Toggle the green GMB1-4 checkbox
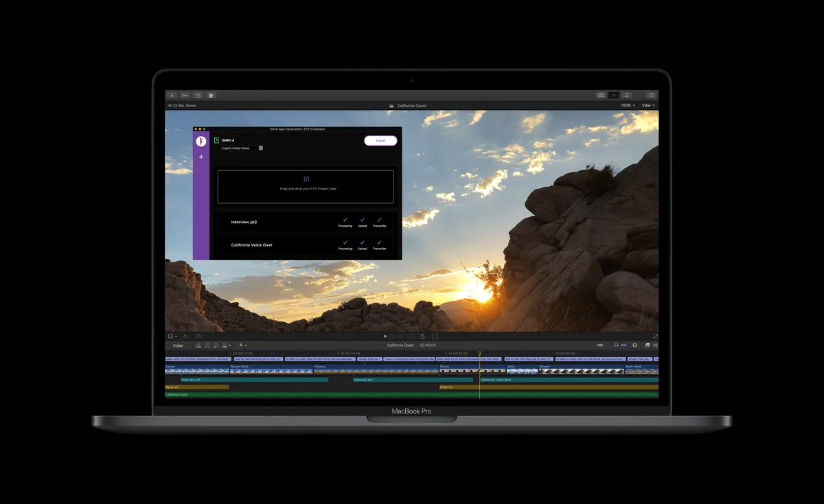 (x=217, y=140)
